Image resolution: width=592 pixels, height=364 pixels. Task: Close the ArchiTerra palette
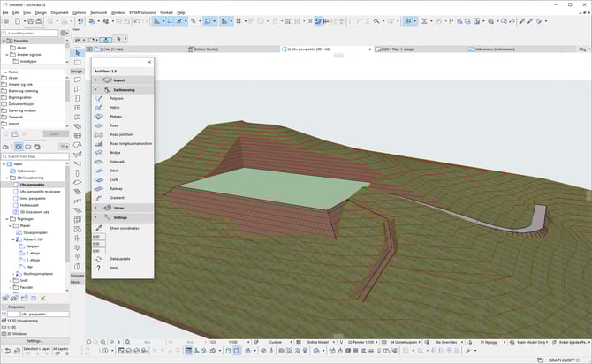coord(150,62)
